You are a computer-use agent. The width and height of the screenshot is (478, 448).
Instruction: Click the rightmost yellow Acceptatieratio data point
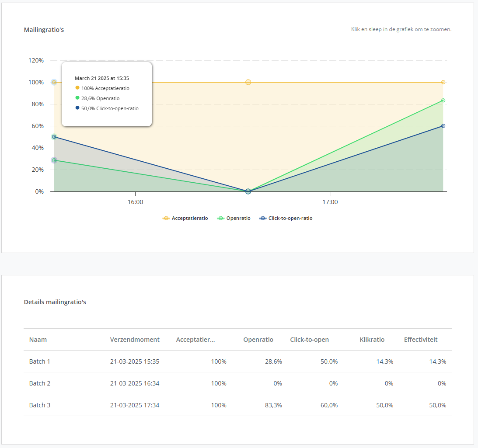tap(443, 82)
